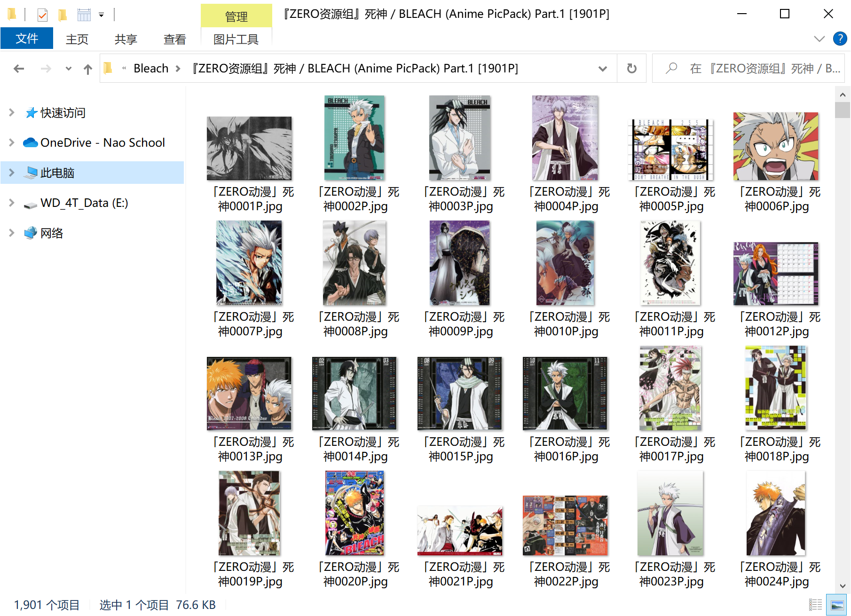
Task: Select thumbnail 死神0007P.jpg
Action: [249, 263]
